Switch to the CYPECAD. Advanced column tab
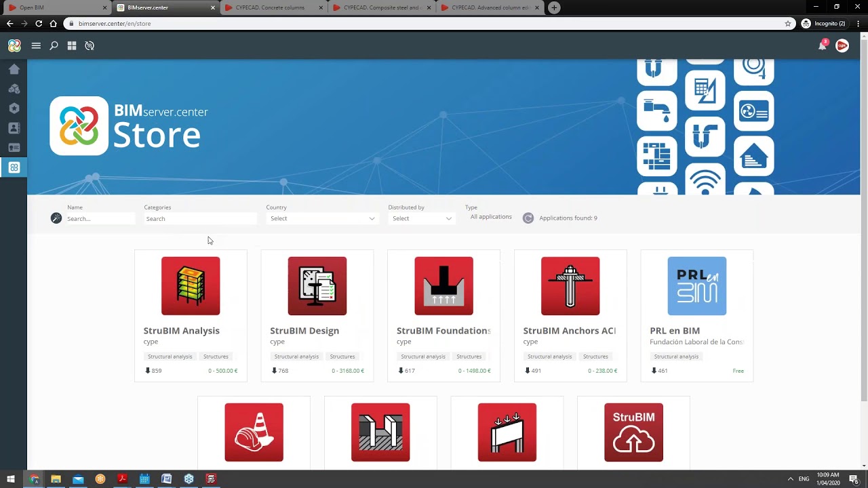The width and height of the screenshot is (868, 488). 490,7
